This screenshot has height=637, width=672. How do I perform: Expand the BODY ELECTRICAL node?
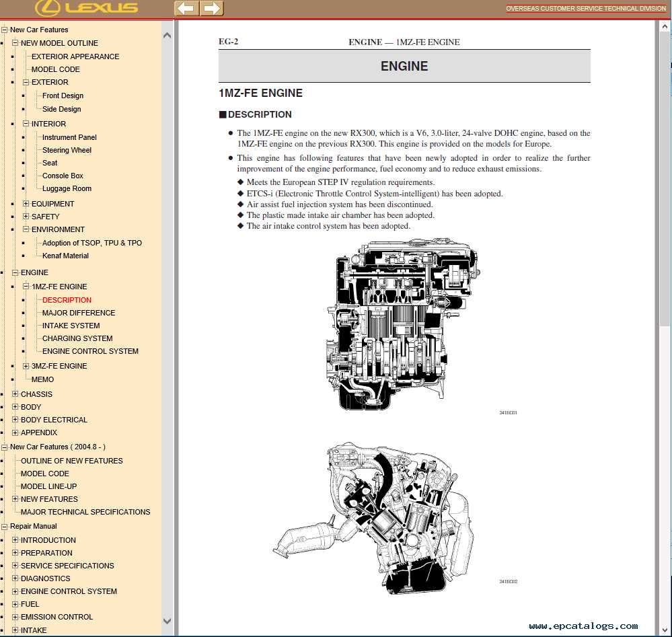(15, 420)
